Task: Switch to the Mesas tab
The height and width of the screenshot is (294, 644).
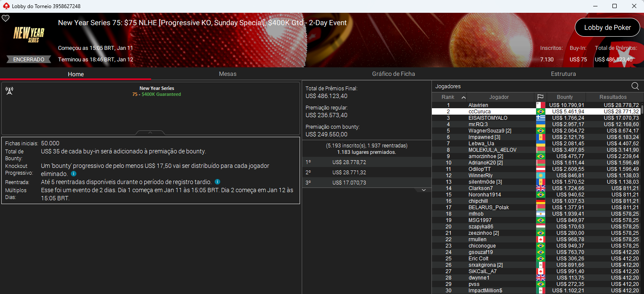Action: coord(227,74)
